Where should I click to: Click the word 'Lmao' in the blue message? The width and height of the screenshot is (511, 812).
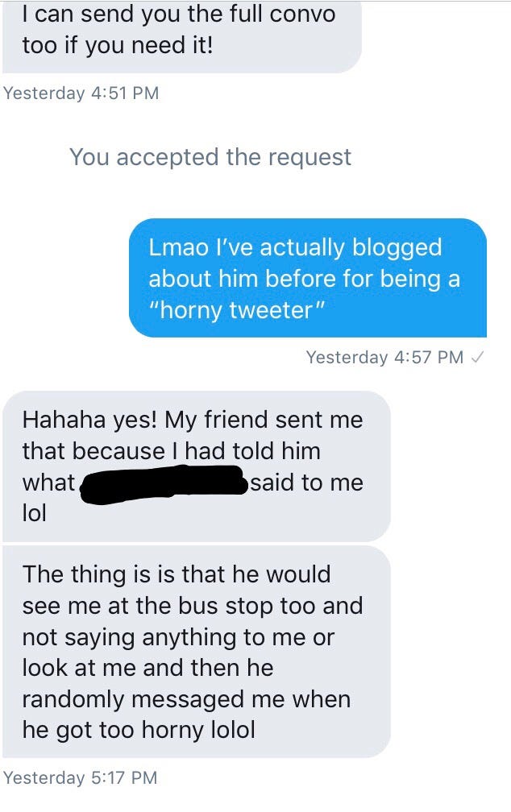point(179,247)
